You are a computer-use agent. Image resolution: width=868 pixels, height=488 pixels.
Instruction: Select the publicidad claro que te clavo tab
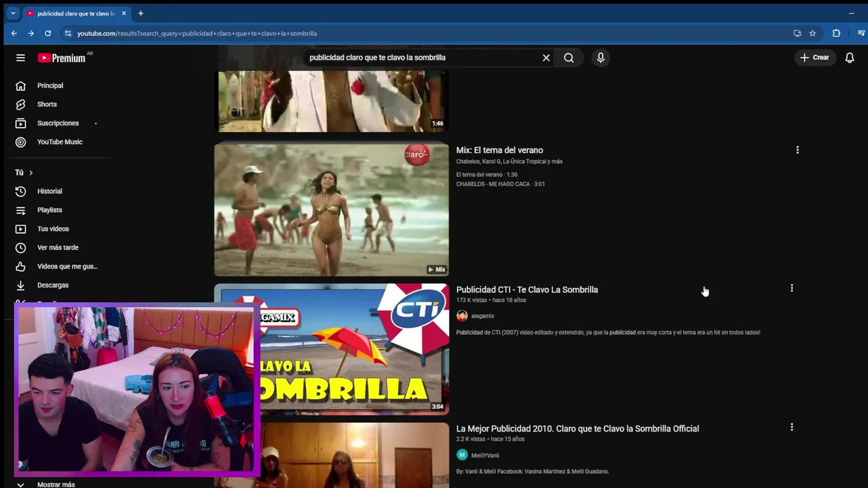[76, 13]
